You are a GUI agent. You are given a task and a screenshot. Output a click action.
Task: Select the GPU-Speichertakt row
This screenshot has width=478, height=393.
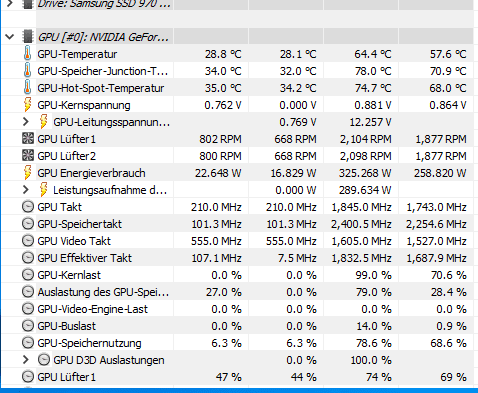(237, 224)
